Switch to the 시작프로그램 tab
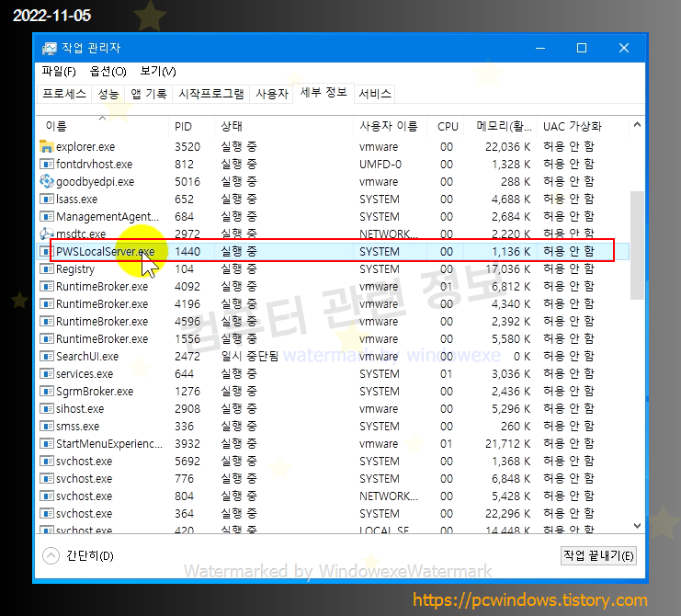Screen dimensions: 681x616 tap(211, 94)
